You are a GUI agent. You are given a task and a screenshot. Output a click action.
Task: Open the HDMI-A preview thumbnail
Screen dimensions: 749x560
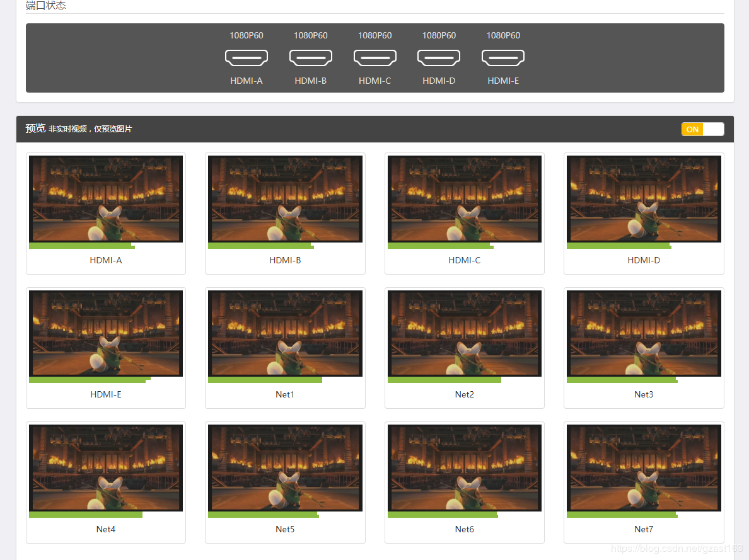[x=106, y=198]
